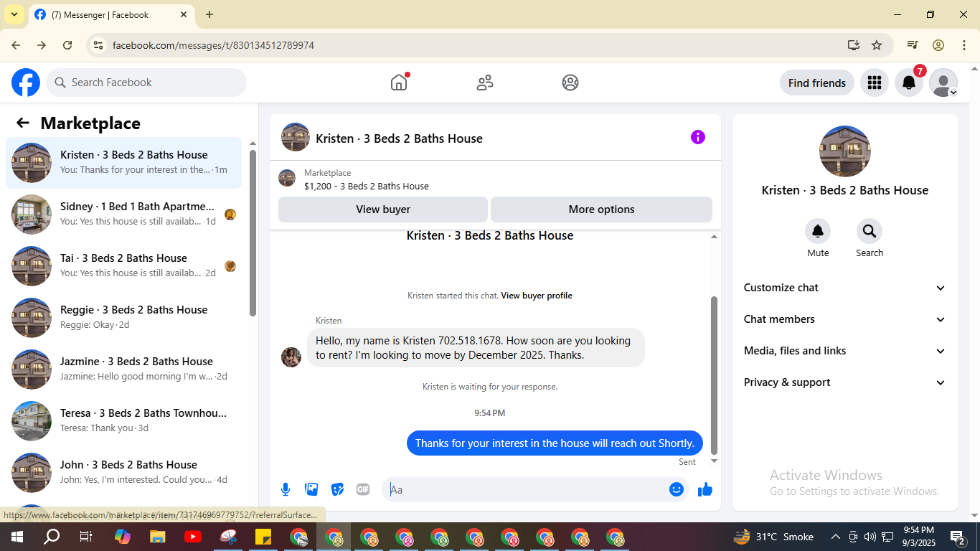Open the tab search dropdown

point(14,14)
